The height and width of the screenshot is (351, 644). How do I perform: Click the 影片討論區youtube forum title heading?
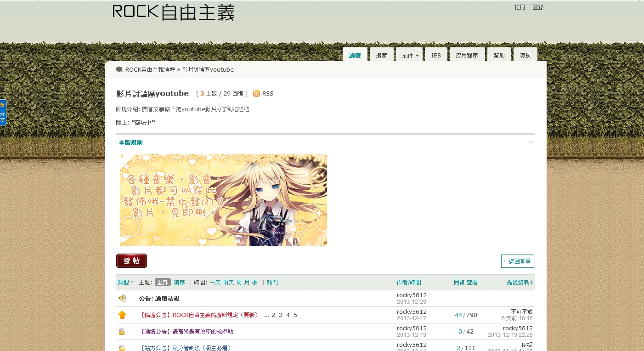(x=153, y=94)
